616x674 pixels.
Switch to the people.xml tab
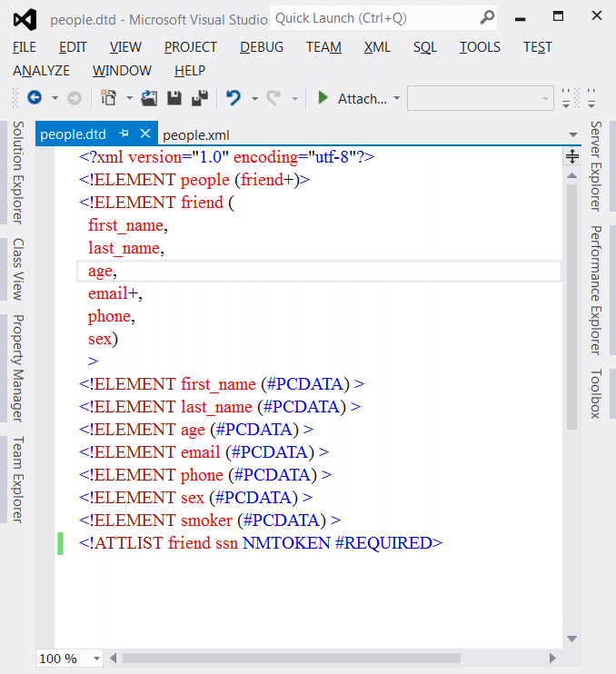click(196, 135)
